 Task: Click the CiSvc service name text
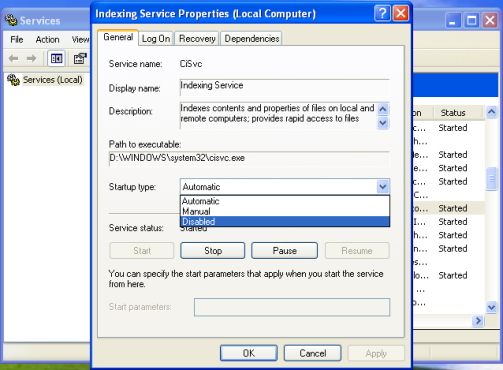(x=191, y=64)
